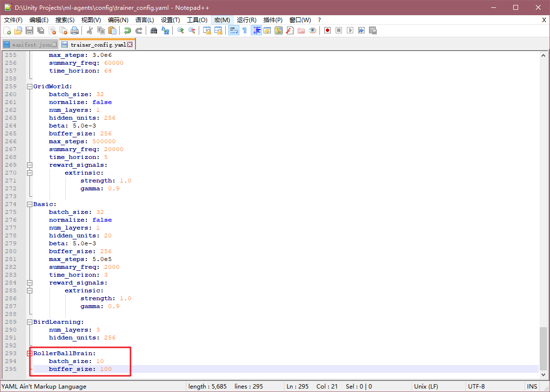Viewport: 550px width, 392px height.
Task: Open the 窗口(W) menu
Action: 300,20
